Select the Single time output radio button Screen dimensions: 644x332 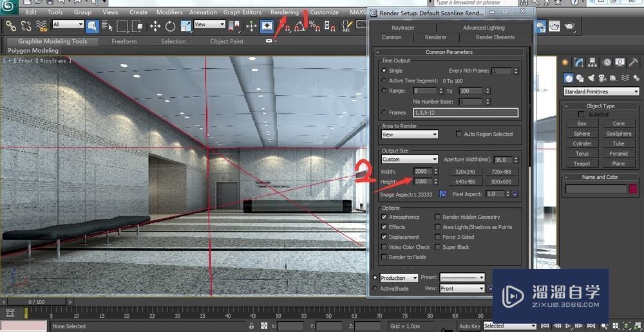tap(384, 71)
